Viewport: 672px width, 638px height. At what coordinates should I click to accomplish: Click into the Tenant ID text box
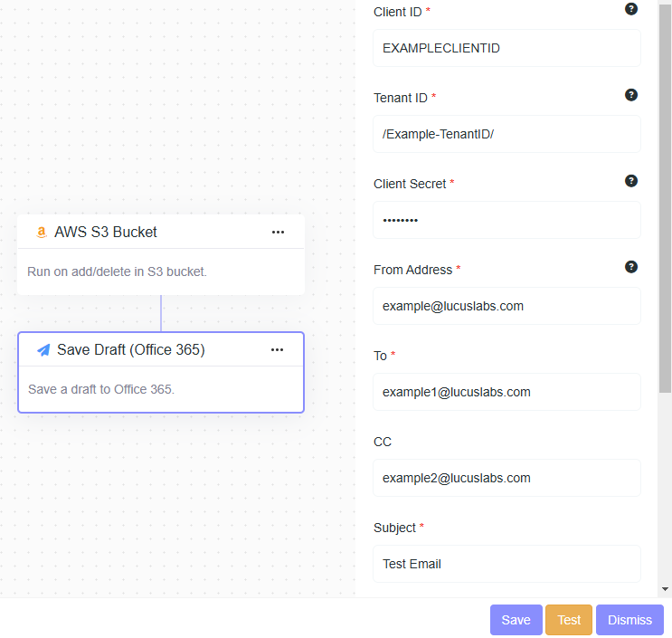[x=506, y=134]
